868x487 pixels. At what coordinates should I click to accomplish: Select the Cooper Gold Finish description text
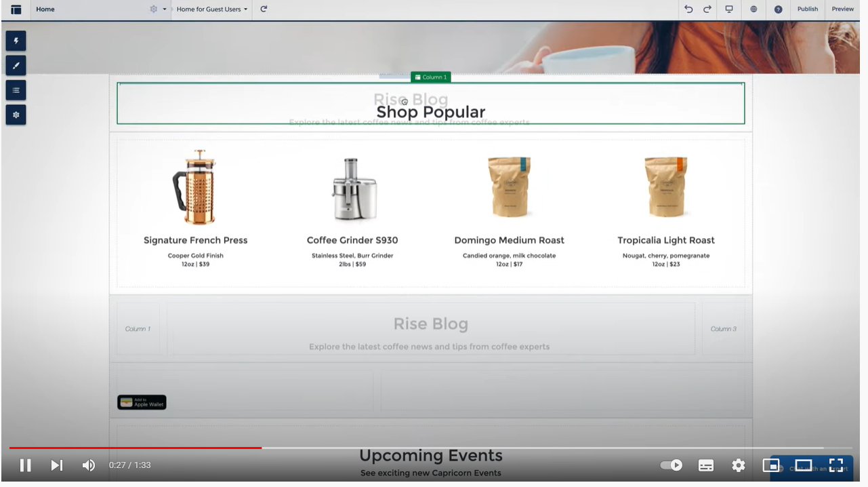pos(196,256)
